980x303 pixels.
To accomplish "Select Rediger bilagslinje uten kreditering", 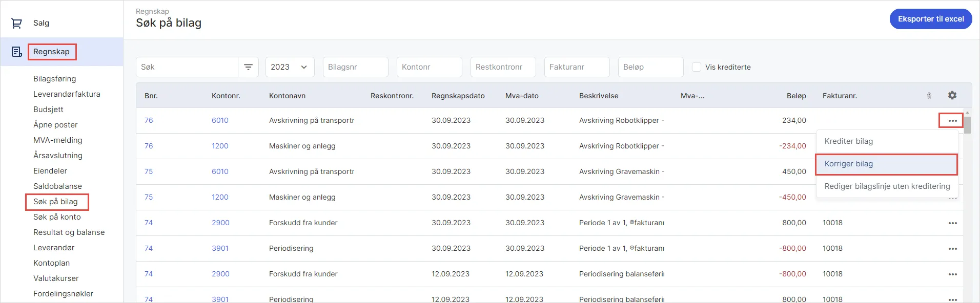I will pyautogui.click(x=887, y=186).
